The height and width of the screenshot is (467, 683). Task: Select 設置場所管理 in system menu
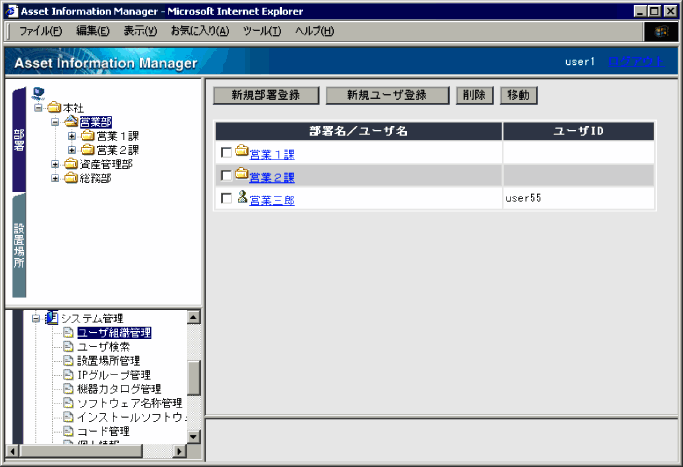pyautogui.click(x=108, y=361)
